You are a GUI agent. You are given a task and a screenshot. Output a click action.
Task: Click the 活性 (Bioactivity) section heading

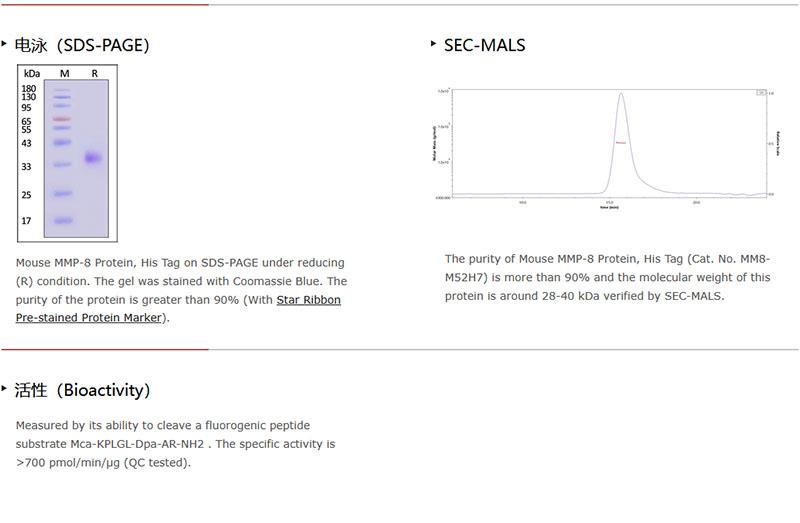[82, 390]
